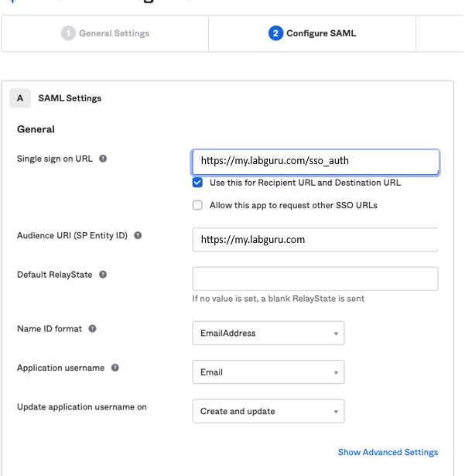Click the blue step 2 number circle

pos(275,33)
